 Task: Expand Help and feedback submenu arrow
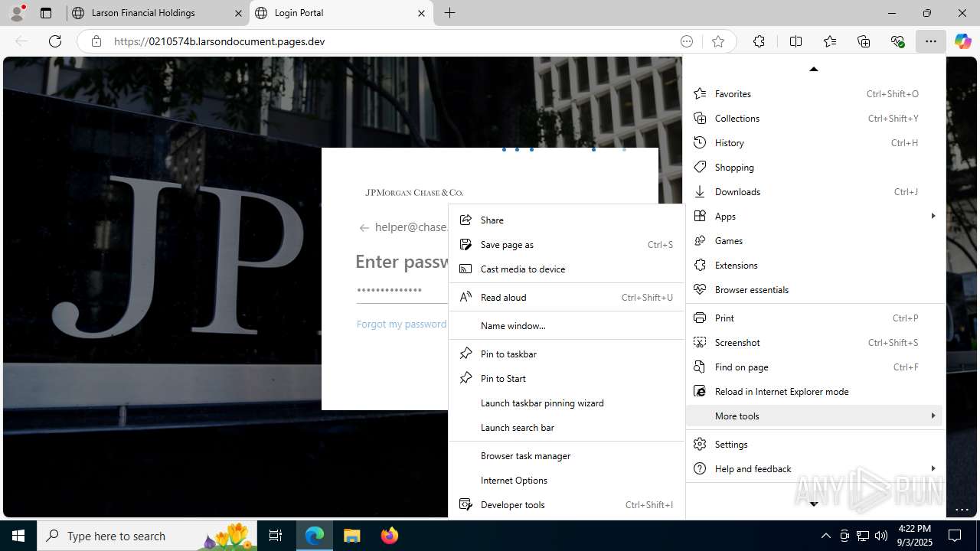click(933, 468)
